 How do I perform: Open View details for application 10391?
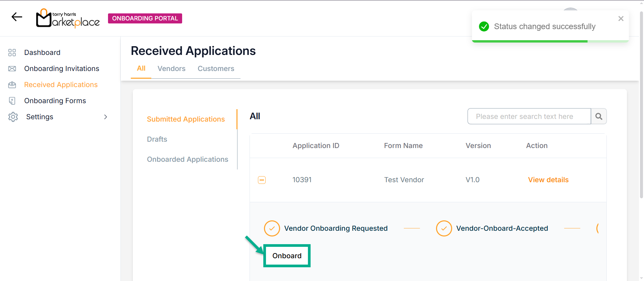pyautogui.click(x=548, y=180)
